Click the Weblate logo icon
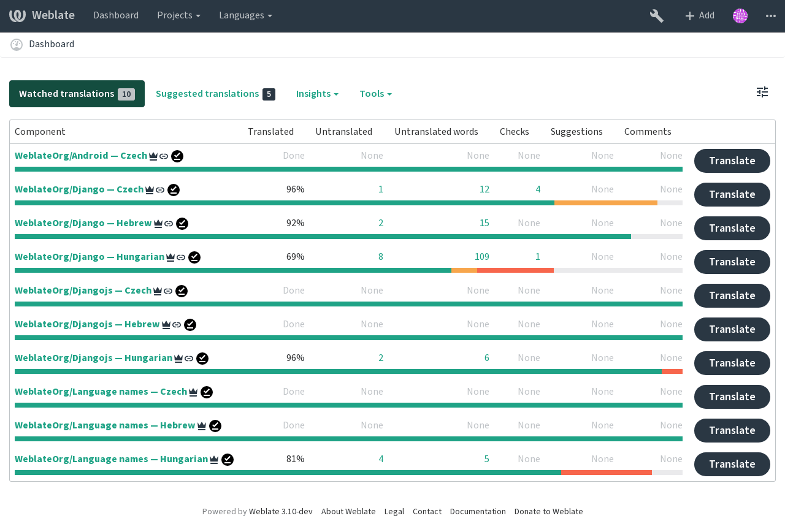The width and height of the screenshot is (785, 532). 18,15
